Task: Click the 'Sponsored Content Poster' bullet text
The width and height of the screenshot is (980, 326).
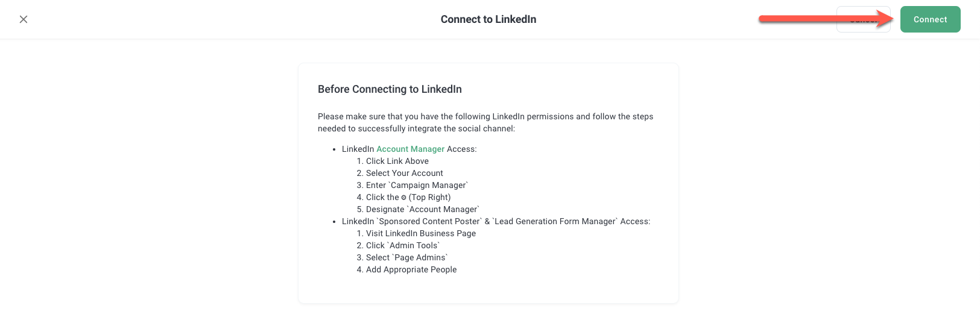Action: [429, 221]
